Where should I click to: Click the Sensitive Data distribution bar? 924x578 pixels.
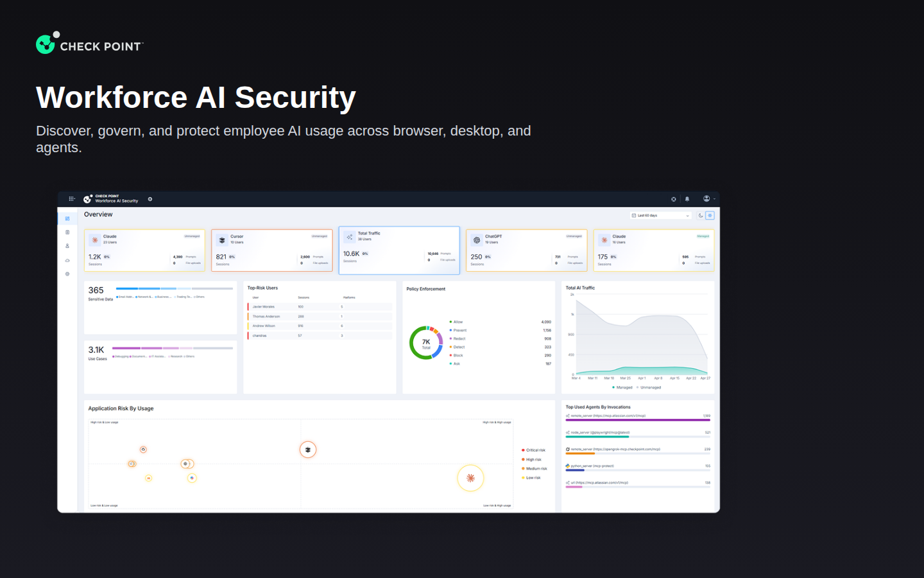[x=175, y=289]
